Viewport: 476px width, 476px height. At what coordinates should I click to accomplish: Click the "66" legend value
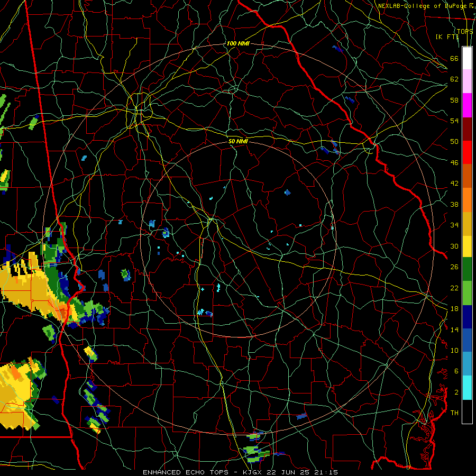[454, 58]
